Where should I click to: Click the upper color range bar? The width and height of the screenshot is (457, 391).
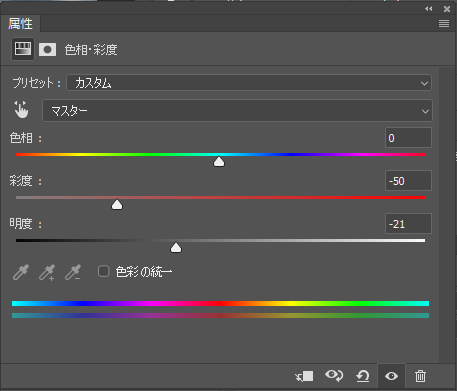coord(220,303)
